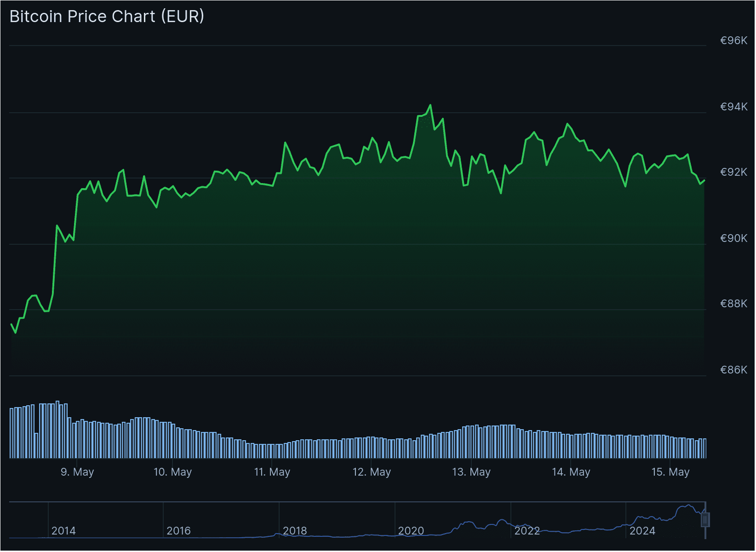Screen dimensions: 756x552
Task: Click the €92K price axis label
Action: click(x=734, y=172)
